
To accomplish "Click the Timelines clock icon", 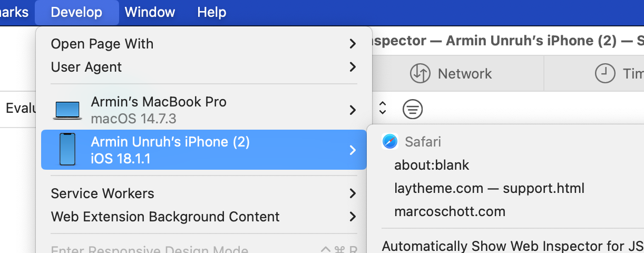I will pos(605,74).
